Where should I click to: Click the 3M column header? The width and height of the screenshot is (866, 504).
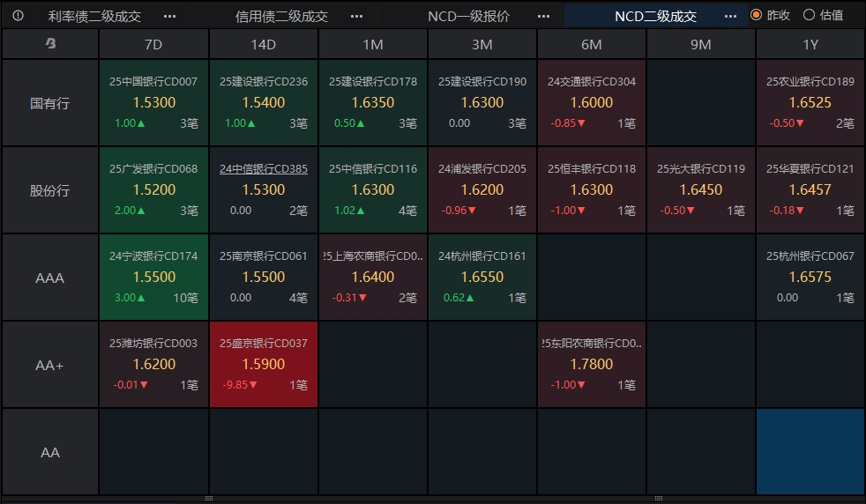pos(482,44)
